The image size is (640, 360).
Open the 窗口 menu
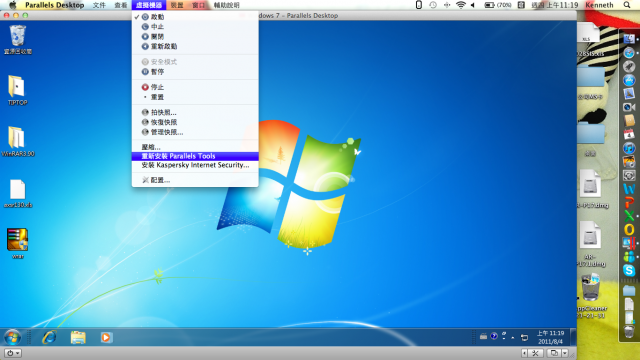point(198,5)
